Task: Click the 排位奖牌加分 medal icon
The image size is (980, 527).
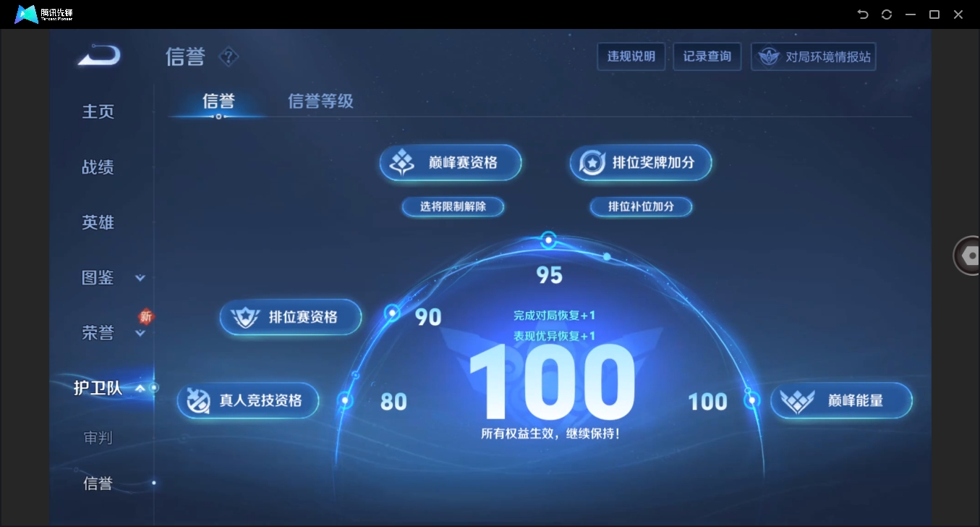Action: pyautogui.click(x=592, y=163)
